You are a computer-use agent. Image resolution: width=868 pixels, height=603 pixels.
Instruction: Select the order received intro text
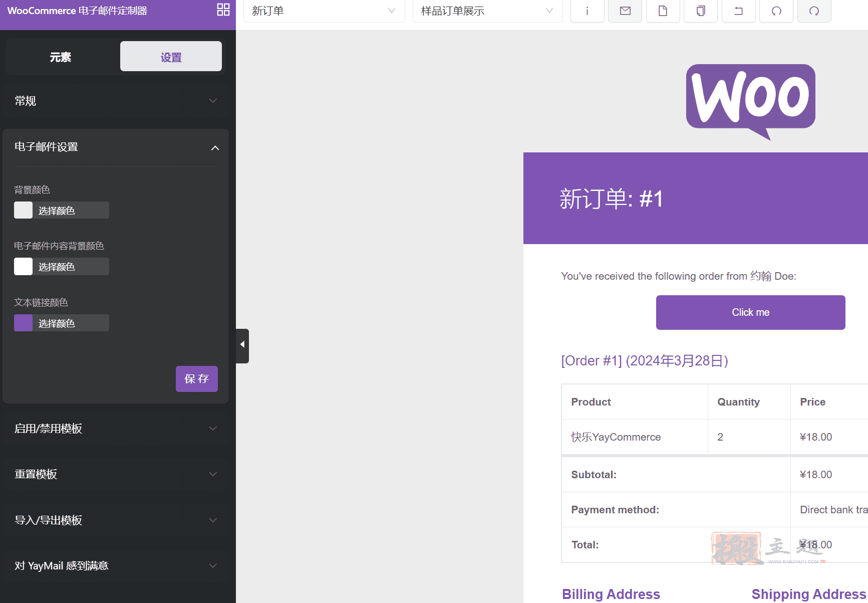tap(678, 276)
